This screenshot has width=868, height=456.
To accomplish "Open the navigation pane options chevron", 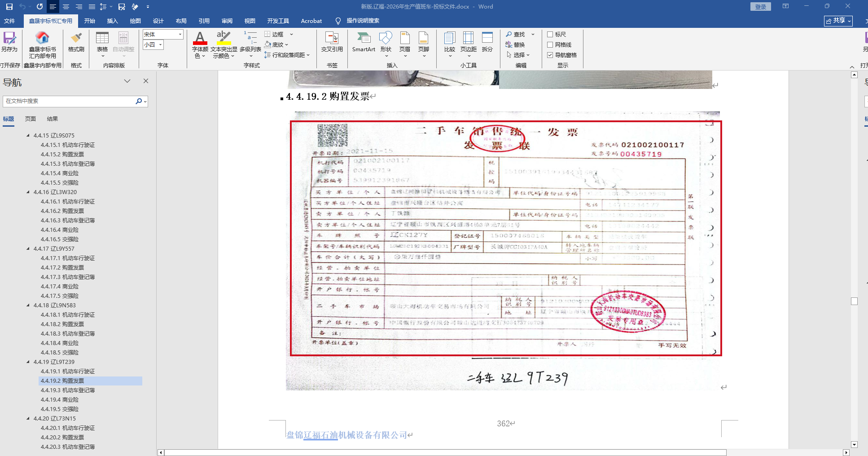I will click(x=127, y=81).
